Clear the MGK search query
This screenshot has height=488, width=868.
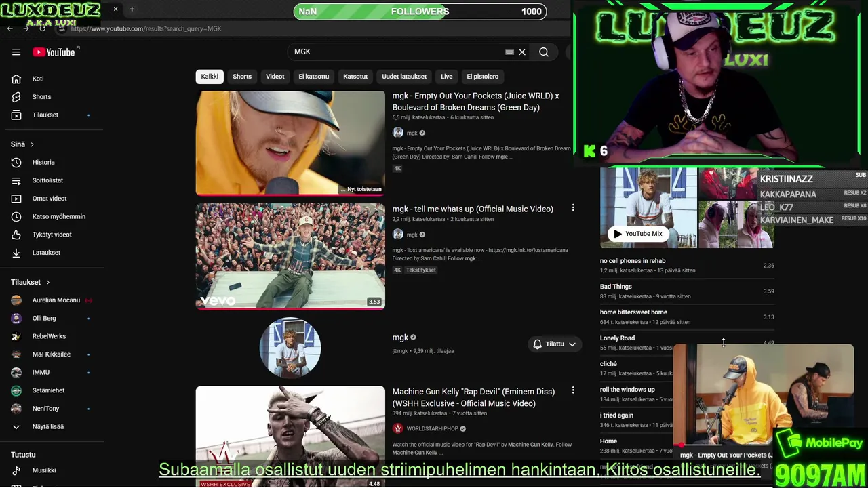(522, 52)
